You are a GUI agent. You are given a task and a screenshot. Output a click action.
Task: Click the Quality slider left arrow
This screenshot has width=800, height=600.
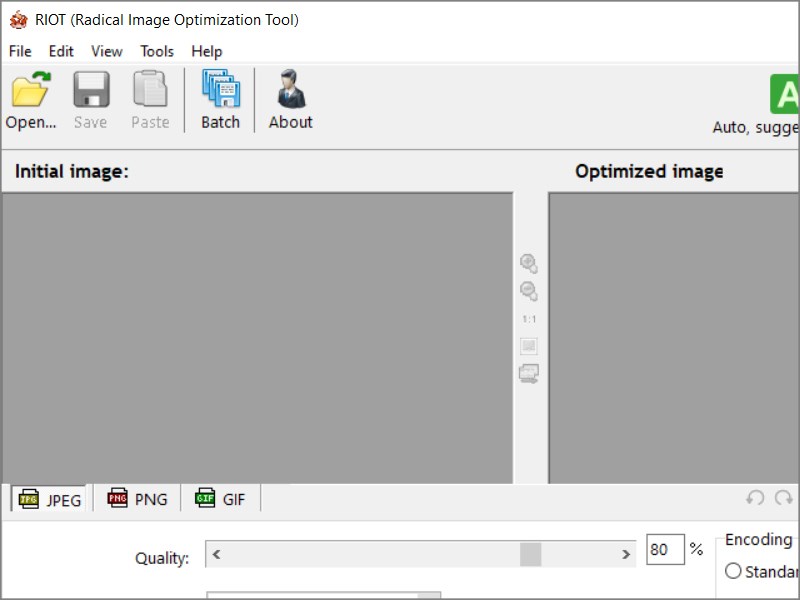[216, 554]
